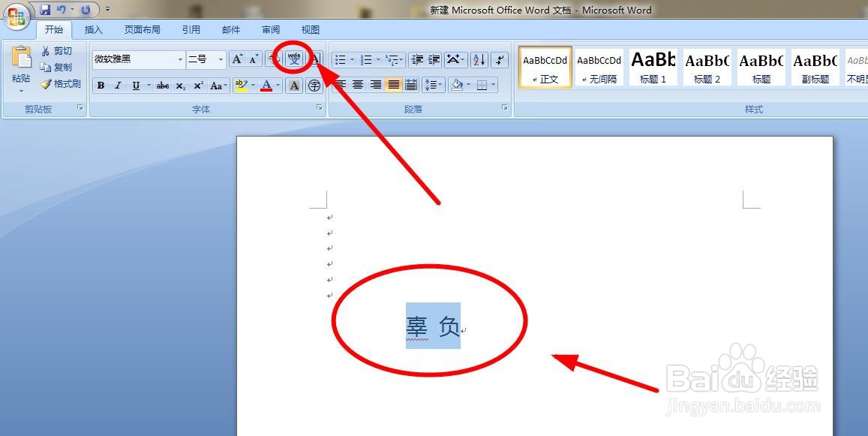
Task: Click the Subscript icon
Action: (180, 85)
